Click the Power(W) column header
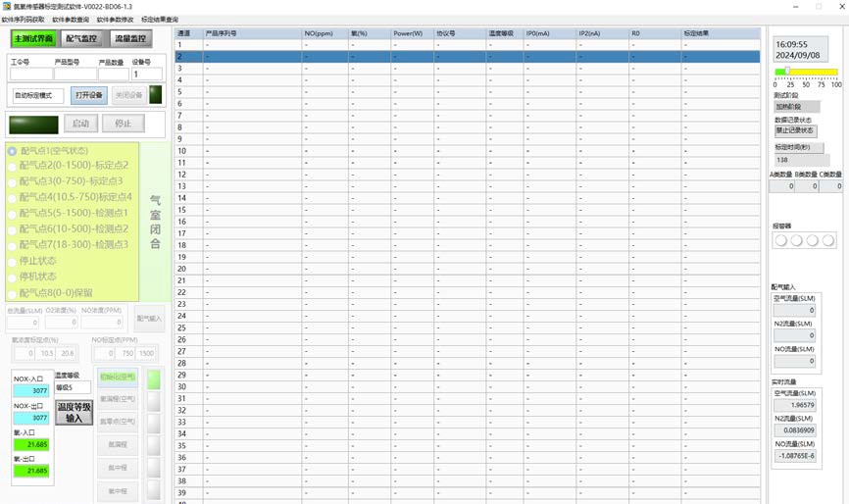Screen dimensions: 849x504 pos(412,33)
